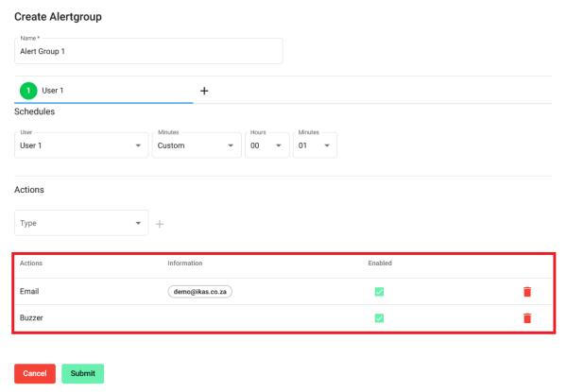Image resolution: width=567 pixels, height=392 pixels.
Task: Open the User dropdown showing User 1
Action: [x=81, y=145]
